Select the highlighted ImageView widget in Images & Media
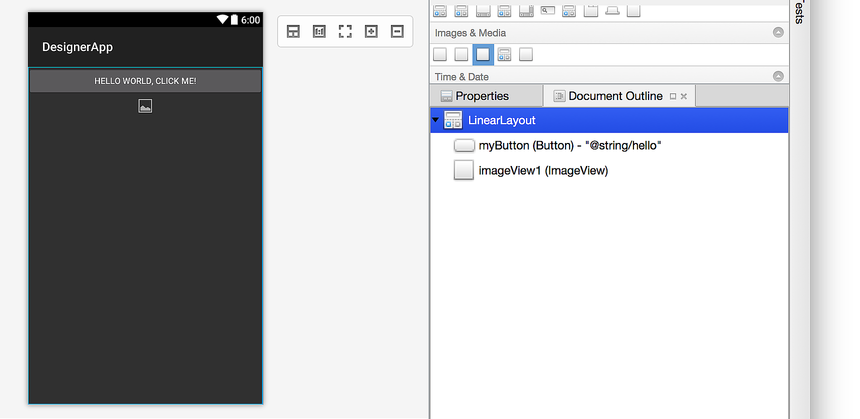Viewport: 860px width, 419px height. point(483,54)
